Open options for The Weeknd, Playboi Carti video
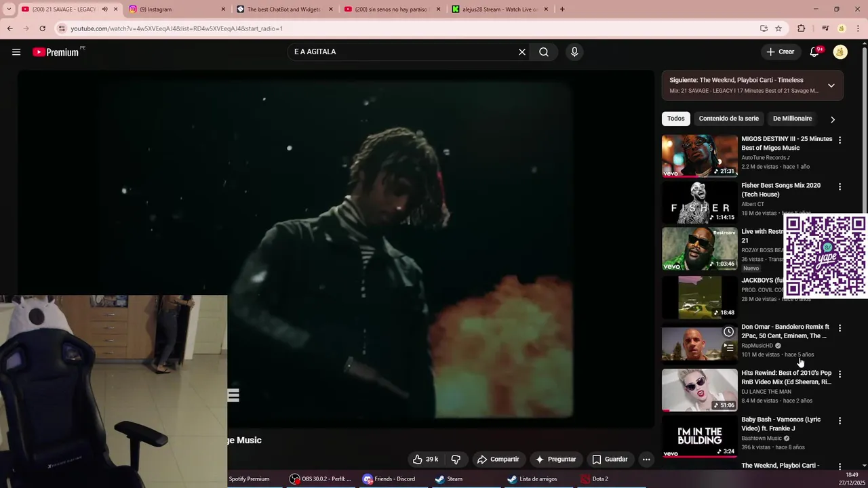This screenshot has width=868, height=488. [840, 466]
